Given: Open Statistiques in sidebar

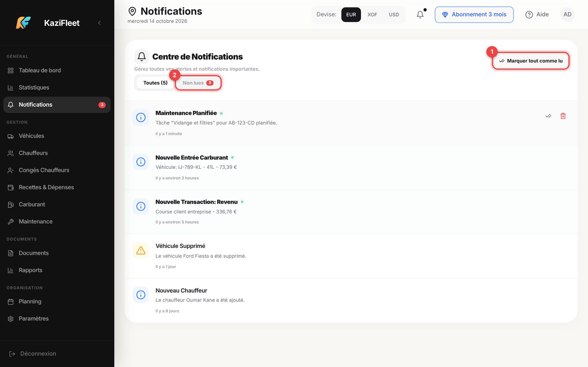Looking at the screenshot, I should [57, 87].
